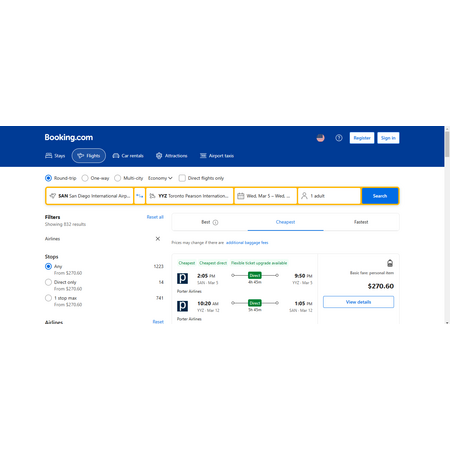Open the additional baggage fees link

coord(247,243)
